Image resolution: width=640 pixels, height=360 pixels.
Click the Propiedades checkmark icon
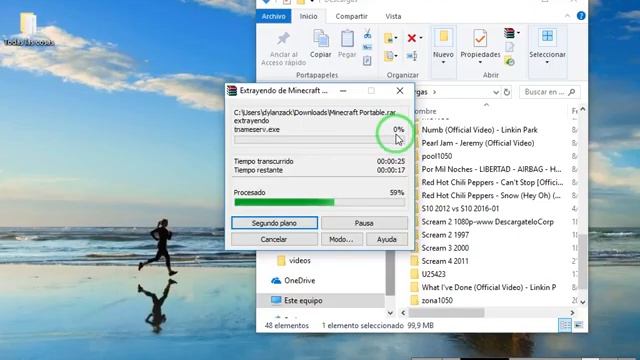pyautogui.click(x=480, y=39)
